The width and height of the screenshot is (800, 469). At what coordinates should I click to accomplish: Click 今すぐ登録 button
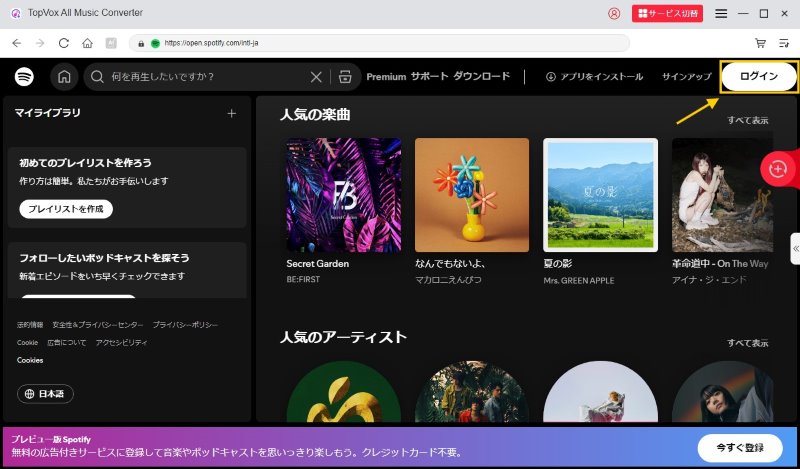click(740, 448)
